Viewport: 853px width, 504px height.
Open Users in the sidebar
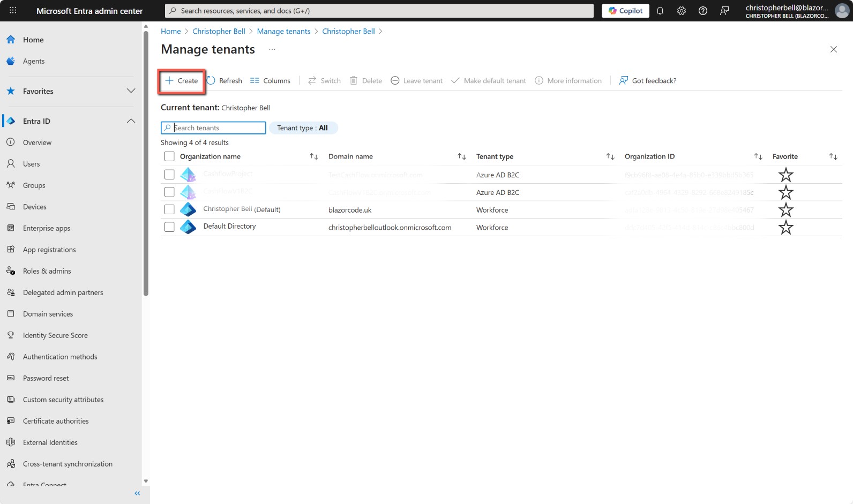pos(31,164)
